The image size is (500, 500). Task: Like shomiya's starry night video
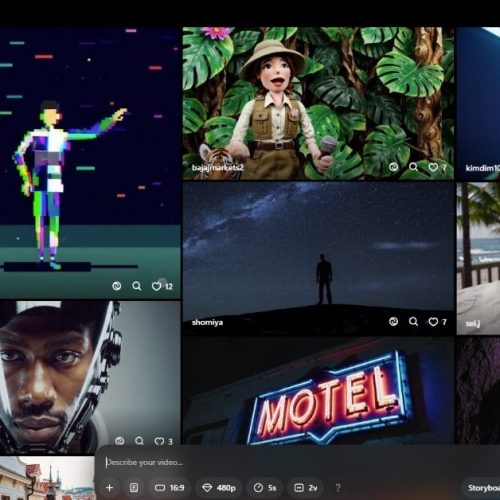433,322
